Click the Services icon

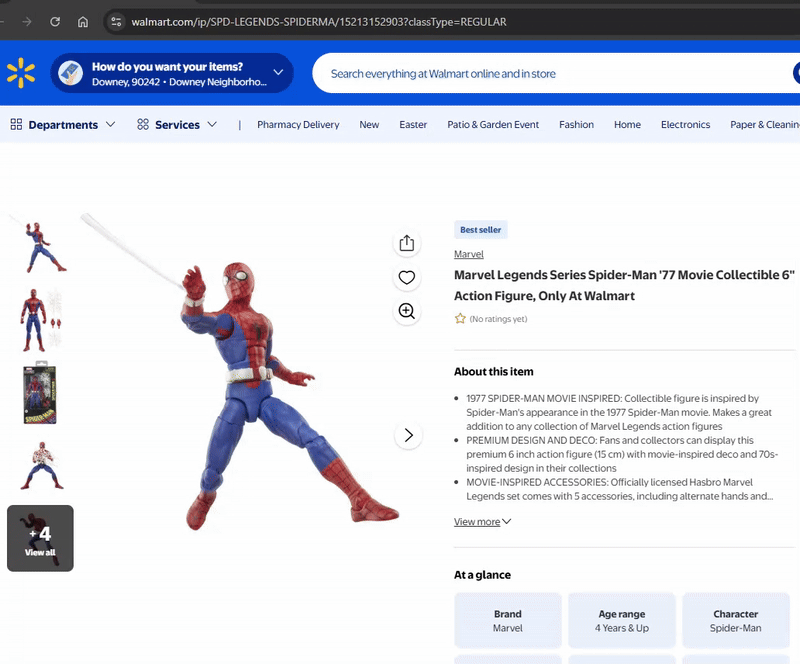(x=143, y=124)
